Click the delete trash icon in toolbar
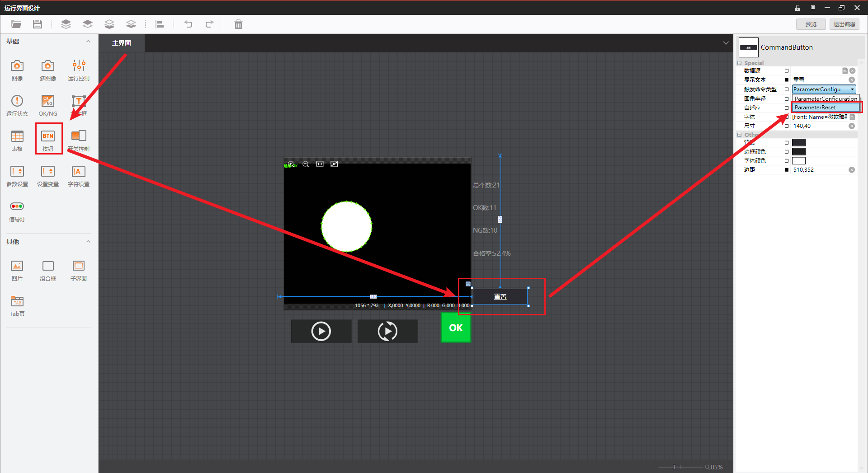Image resolution: width=868 pixels, height=473 pixels. click(238, 24)
